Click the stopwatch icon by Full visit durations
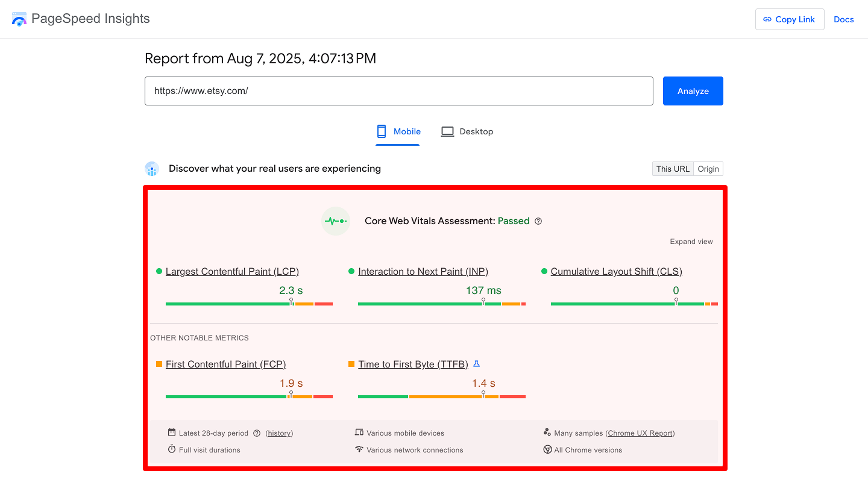Viewport: 868px width, 482px height. (x=172, y=449)
